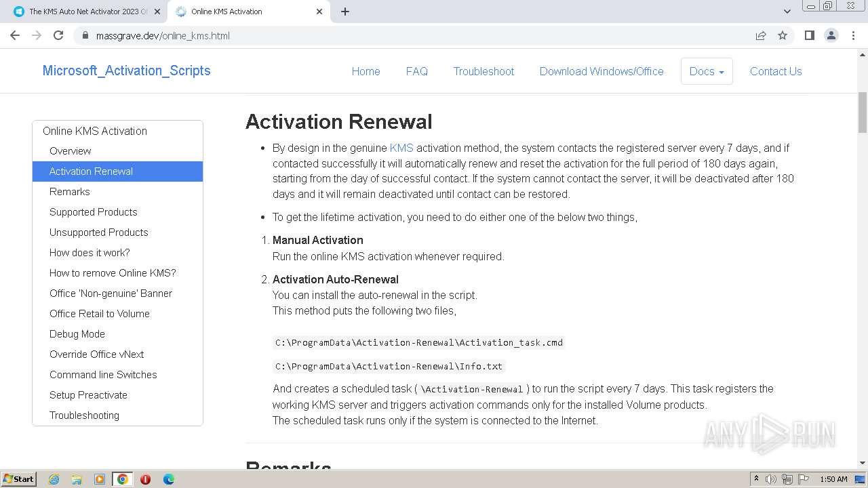Click the browser forward arrow
This screenshot has width=868, height=488.
pyautogui.click(x=37, y=35)
